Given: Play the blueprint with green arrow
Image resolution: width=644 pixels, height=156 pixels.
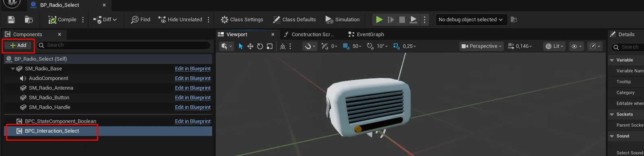Looking at the screenshot, I should click(x=379, y=20).
